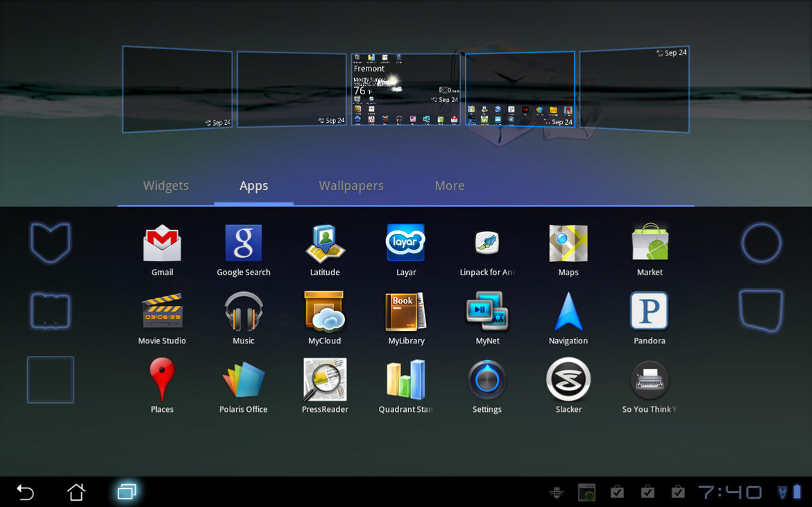Screen dimensions: 812x507
Task: Select the center home screen thumbnail with weather
Action: point(406,89)
